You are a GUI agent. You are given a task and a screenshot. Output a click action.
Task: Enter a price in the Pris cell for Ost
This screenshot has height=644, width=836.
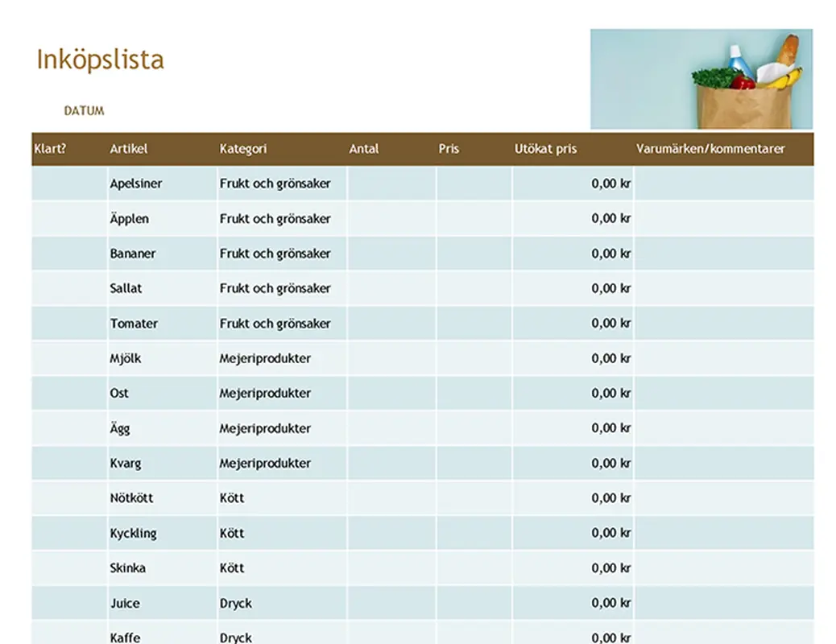[x=473, y=393]
